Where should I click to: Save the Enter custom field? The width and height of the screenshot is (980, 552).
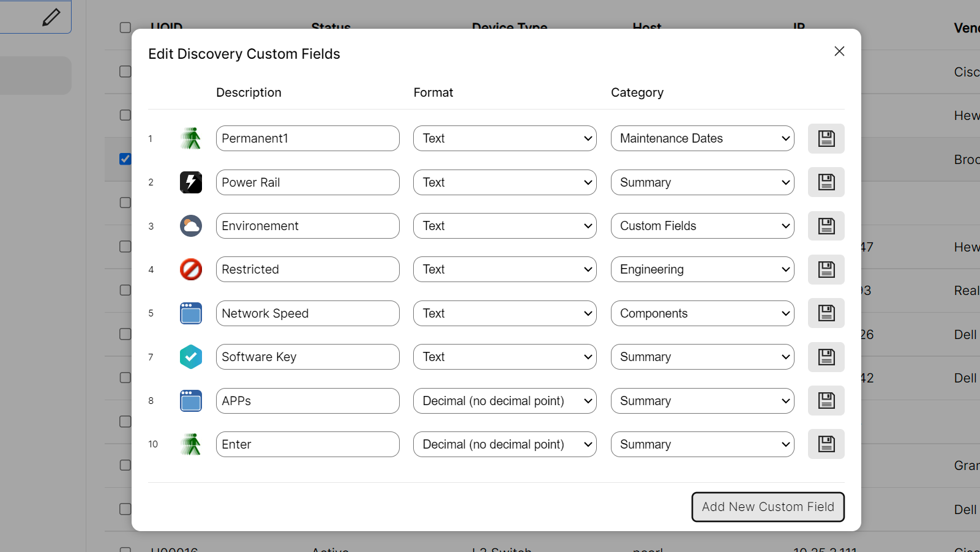coord(826,444)
